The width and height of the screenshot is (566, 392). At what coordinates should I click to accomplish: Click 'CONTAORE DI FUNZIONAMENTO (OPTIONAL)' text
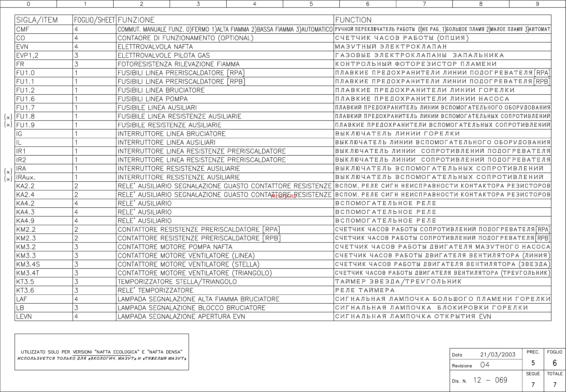(185, 38)
